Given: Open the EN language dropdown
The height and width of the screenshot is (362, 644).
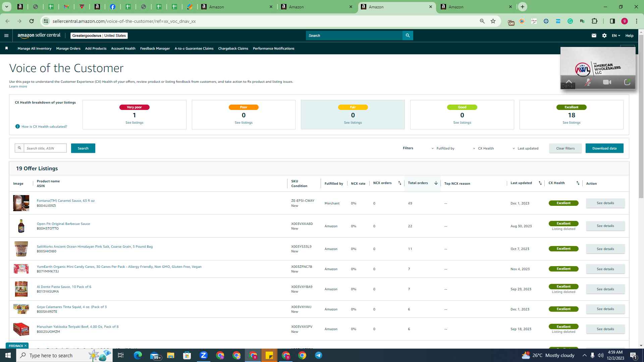Looking at the screenshot, I should point(616,36).
